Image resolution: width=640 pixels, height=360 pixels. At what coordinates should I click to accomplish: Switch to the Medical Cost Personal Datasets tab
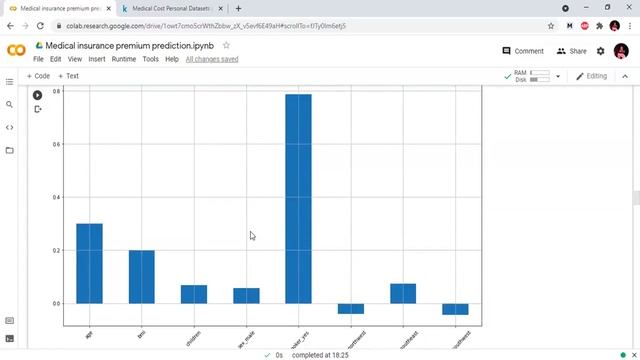click(171, 8)
